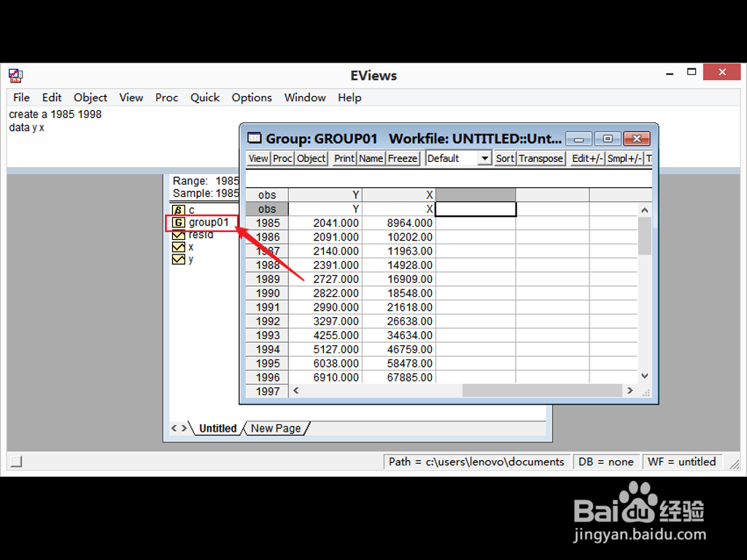Switch to the Untitled workfile page tab
This screenshot has height=560, width=747.
(x=217, y=428)
